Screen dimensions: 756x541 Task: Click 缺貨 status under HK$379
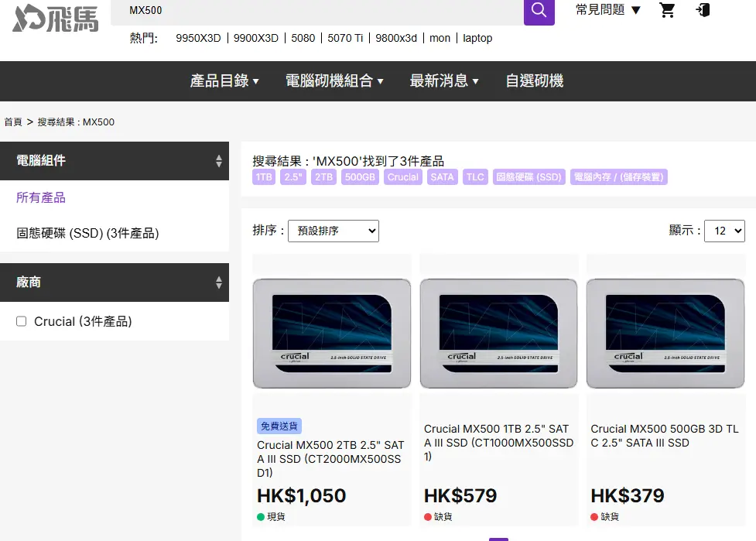[x=605, y=517]
